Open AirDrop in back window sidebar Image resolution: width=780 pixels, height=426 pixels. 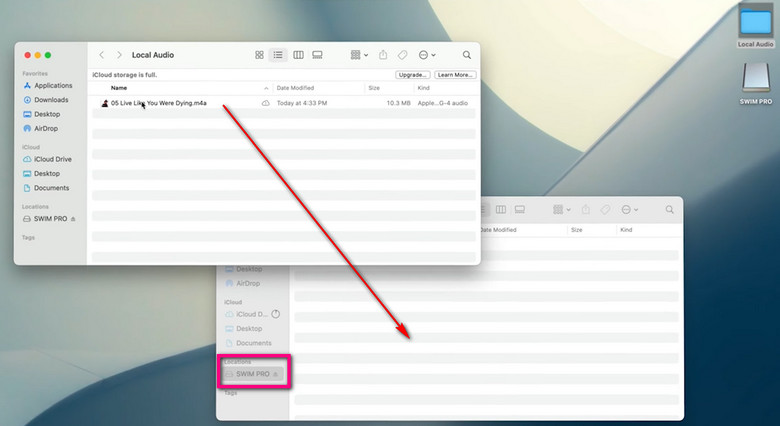[243, 283]
